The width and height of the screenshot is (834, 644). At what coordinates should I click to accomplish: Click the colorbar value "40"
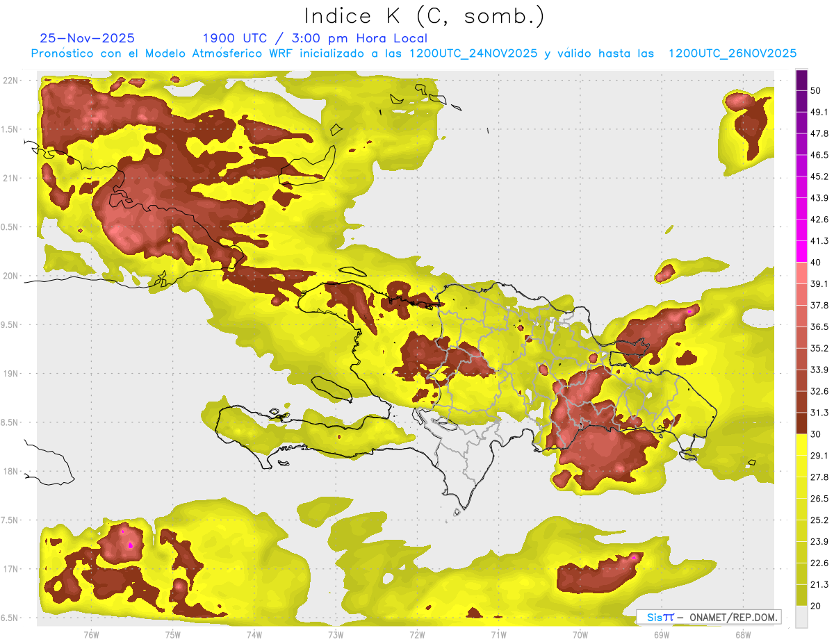pos(816,263)
